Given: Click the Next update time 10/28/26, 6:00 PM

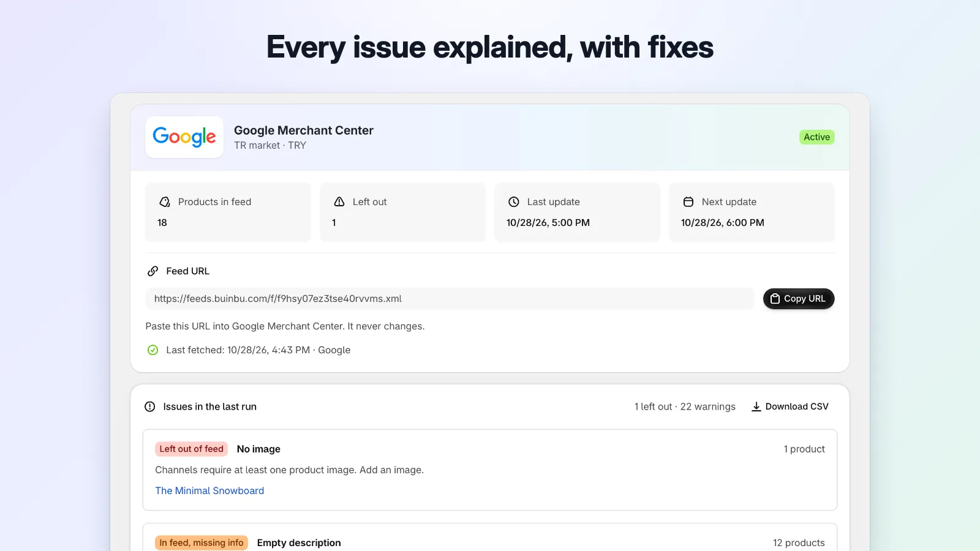Looking at the screenshot, I should (723, 223).
